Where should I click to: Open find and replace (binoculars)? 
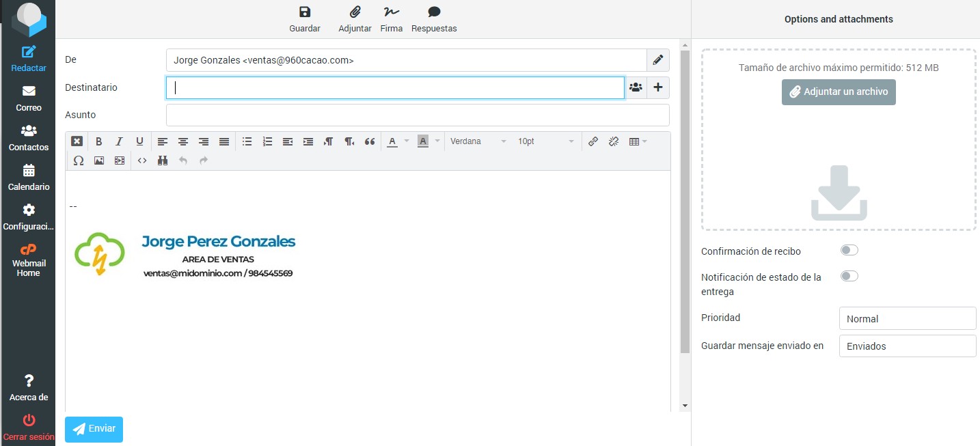tap(163, 161)
